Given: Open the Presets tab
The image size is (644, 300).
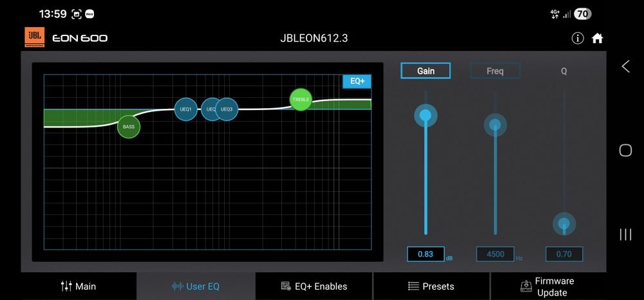Looking at the screenshot, I should pyautogui.click(x=431, y=286).
